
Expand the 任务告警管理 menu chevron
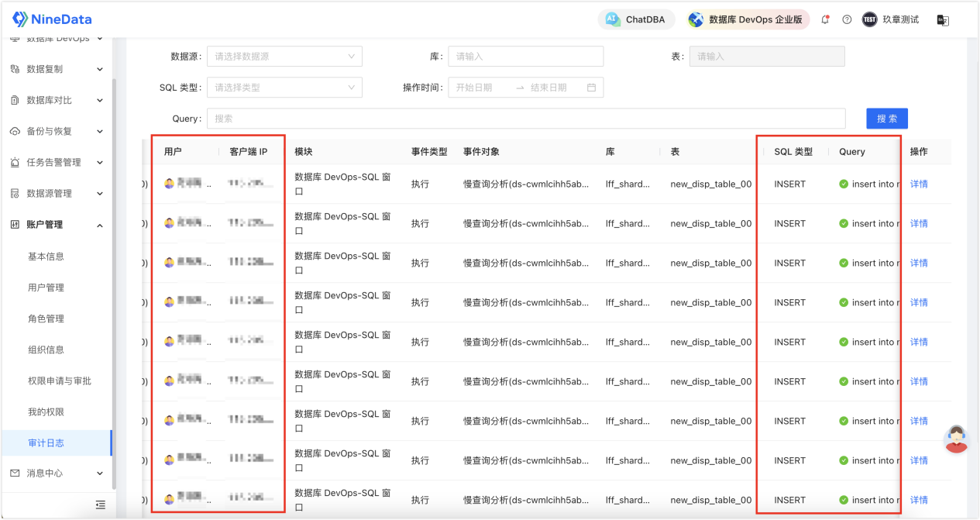(x=99, y=163)
